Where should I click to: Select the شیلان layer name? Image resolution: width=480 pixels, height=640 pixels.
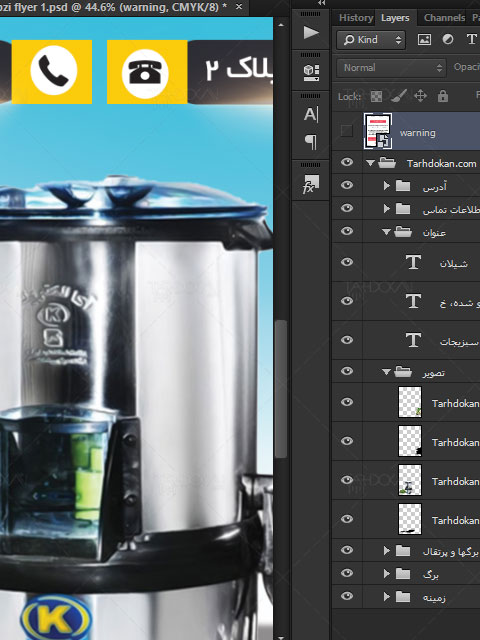coord(453,263)
